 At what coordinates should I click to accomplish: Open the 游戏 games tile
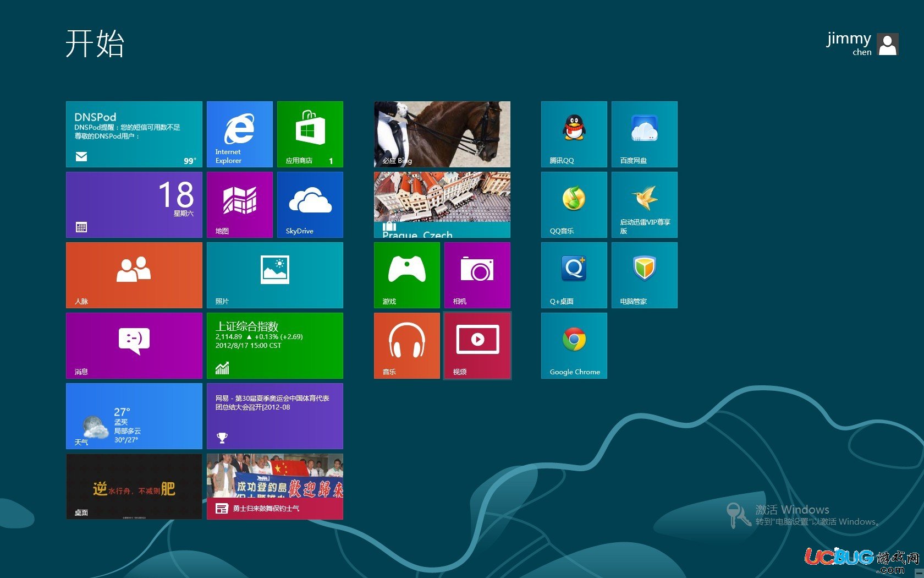point(407,275)
